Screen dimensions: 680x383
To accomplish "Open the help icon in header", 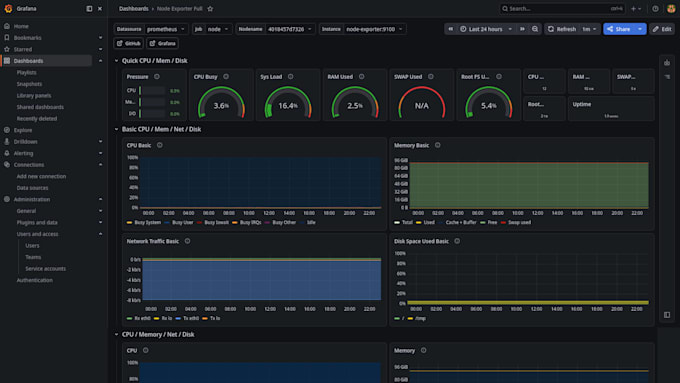I will 655,9.
